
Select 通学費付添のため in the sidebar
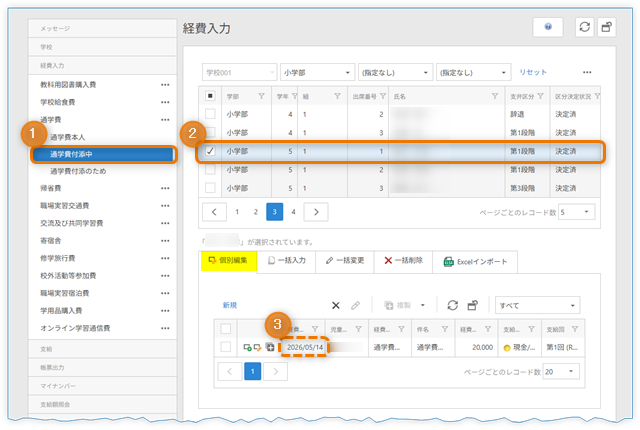click(x=78, y=171)
